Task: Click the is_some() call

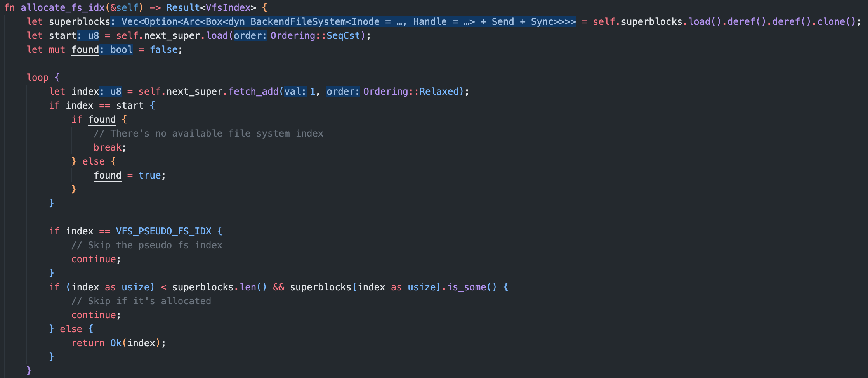Action: 472,287
